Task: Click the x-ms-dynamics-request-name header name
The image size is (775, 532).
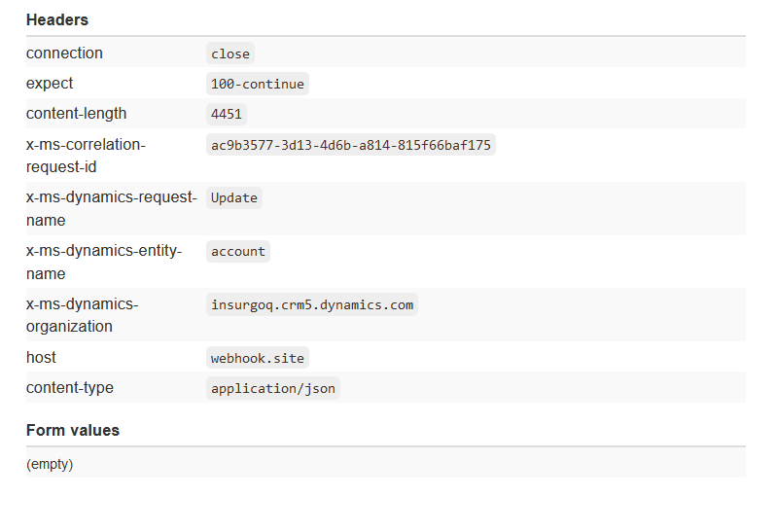Action: pyautogui.click(x=112, y=208)
